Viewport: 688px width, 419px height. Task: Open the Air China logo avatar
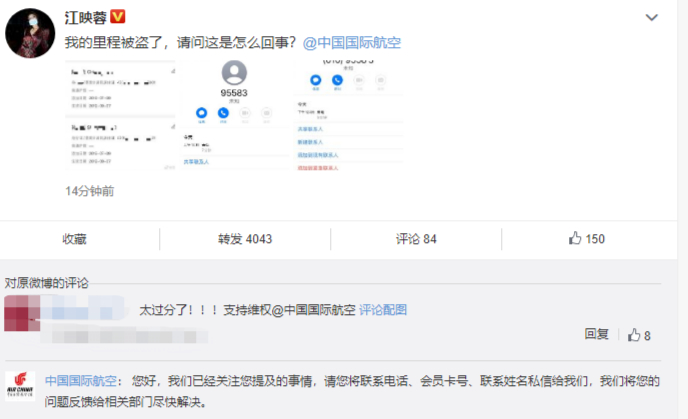[x=20, y=386]
